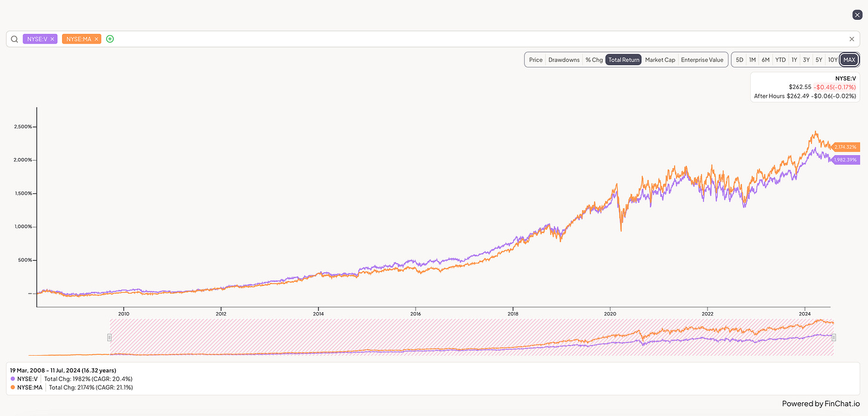
Task: Click the 2012 x-axis label
Action: tap(221, 313)
